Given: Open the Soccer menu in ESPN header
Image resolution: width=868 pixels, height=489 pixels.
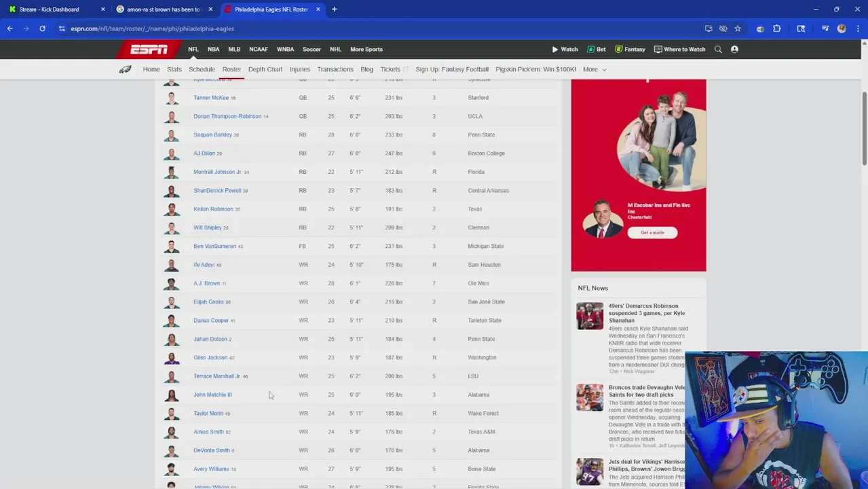Looking at the screenshot, I should click(312, 49).
